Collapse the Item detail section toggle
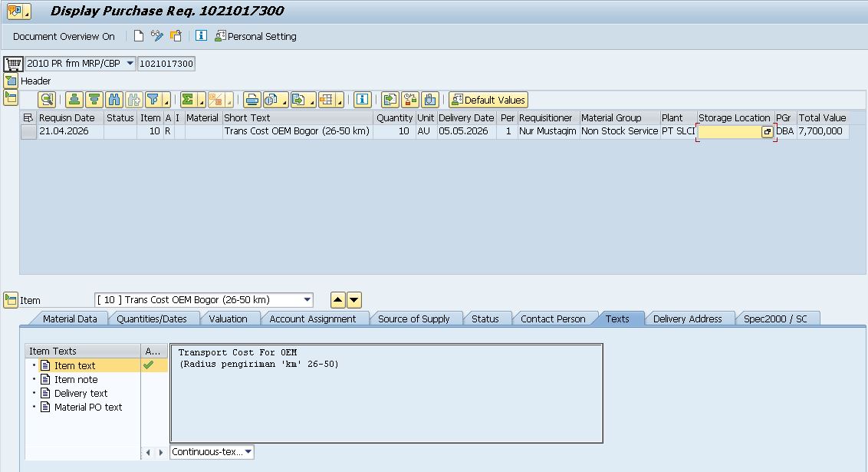 [x=11, y=300]
